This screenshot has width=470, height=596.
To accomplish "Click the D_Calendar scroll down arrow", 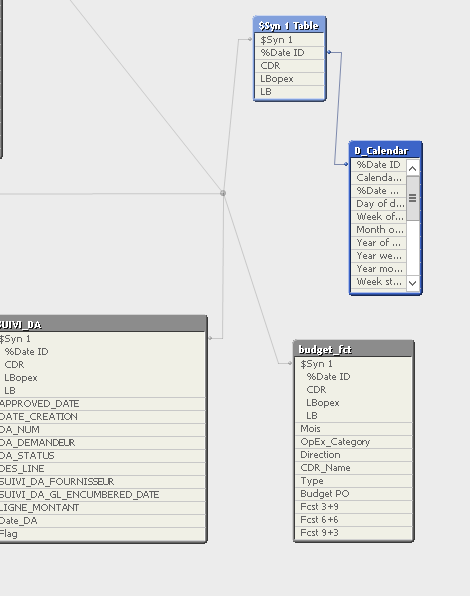I will coord(413,283).
